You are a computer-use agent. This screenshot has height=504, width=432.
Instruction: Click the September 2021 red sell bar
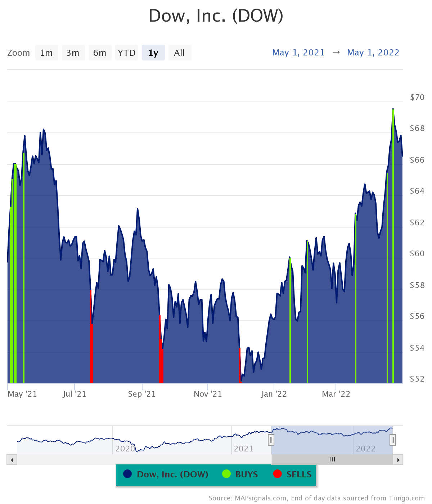click(x=161, y=349)
